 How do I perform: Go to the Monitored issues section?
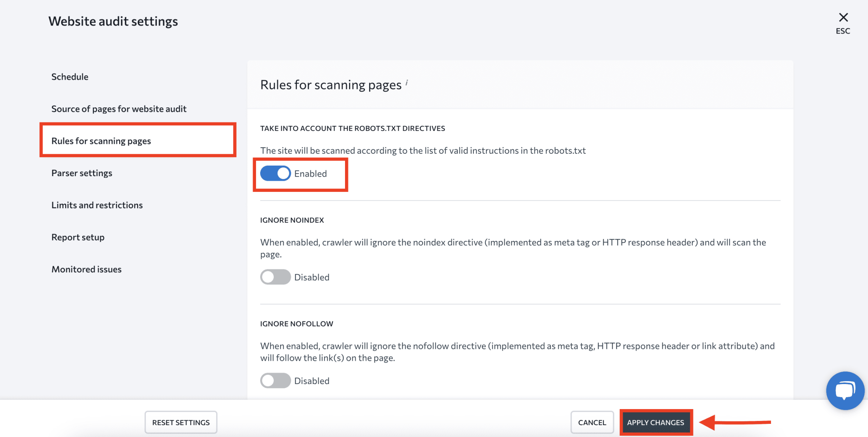pyautogui.click(x=86, y=269)
